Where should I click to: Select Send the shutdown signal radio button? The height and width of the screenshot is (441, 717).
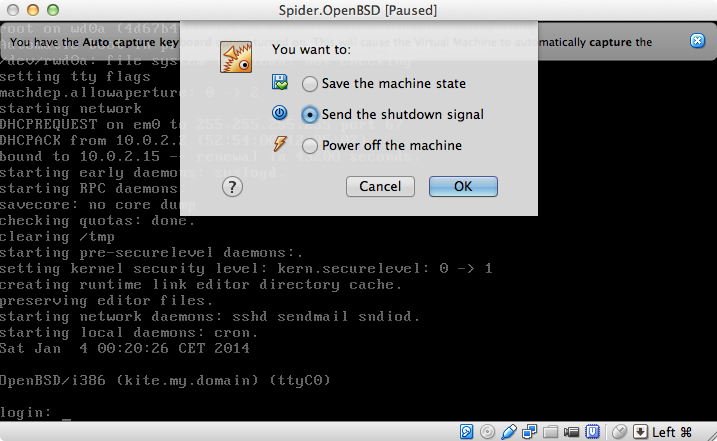pyautogui.click(x=310, y=115)
